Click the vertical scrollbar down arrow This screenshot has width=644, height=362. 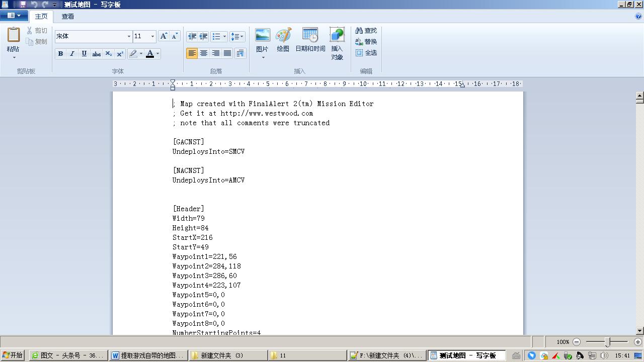tap(640, 330)
